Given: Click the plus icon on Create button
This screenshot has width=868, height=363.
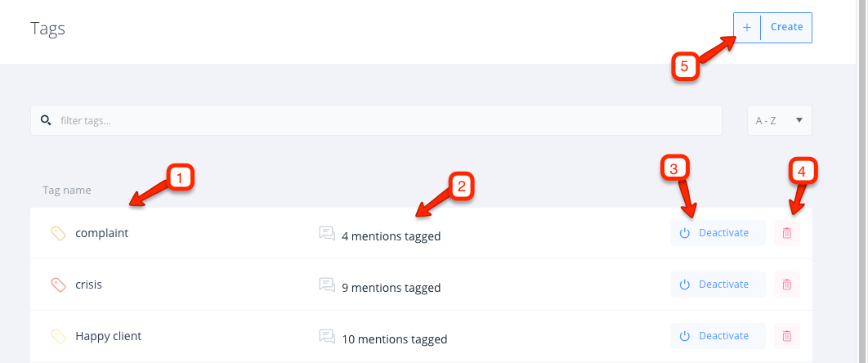Looking at the screenshot, I should coord(747,27).
